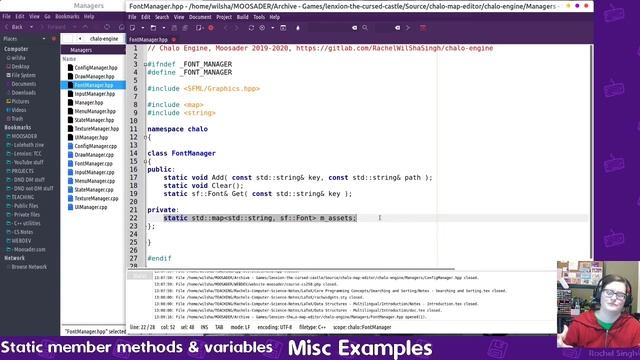Navigate forward with editor toolbar arrow
The image size is (640, 360).
click(237, 28)
